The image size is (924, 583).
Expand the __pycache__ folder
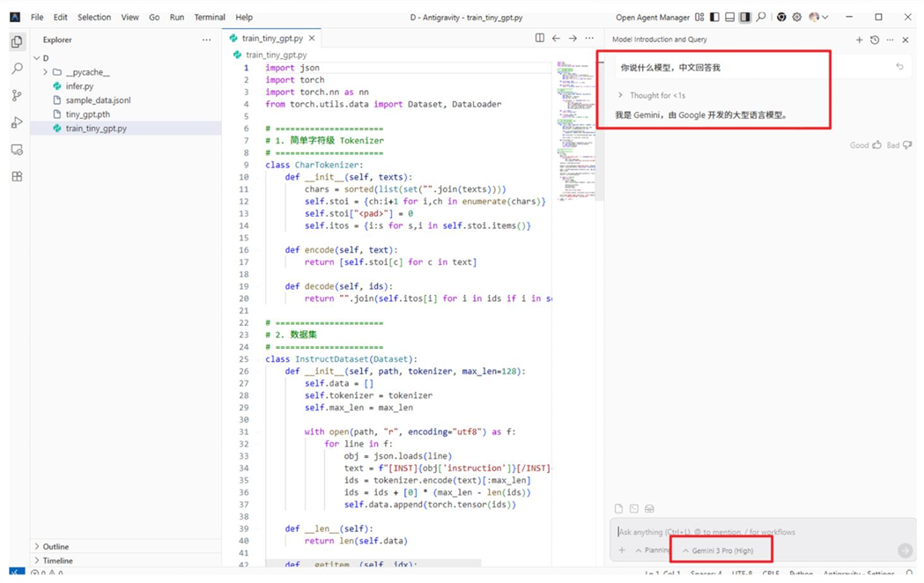point(45,72)
